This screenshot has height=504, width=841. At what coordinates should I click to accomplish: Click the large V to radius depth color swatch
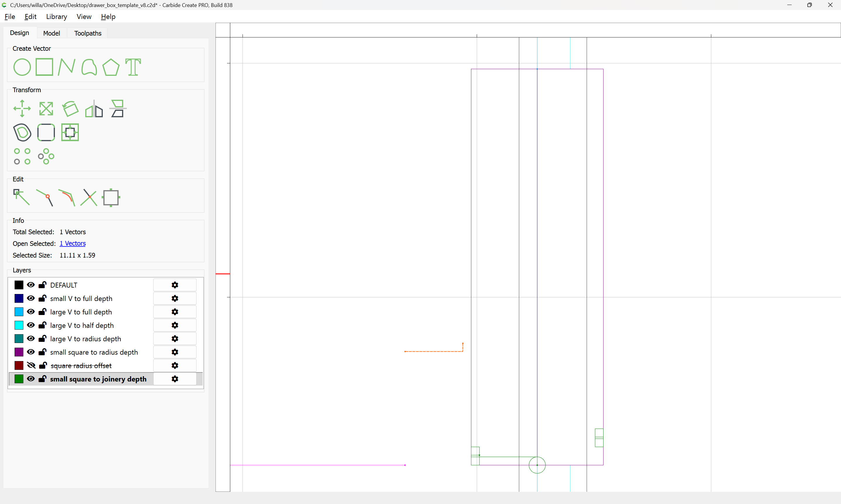click(19, 339)
